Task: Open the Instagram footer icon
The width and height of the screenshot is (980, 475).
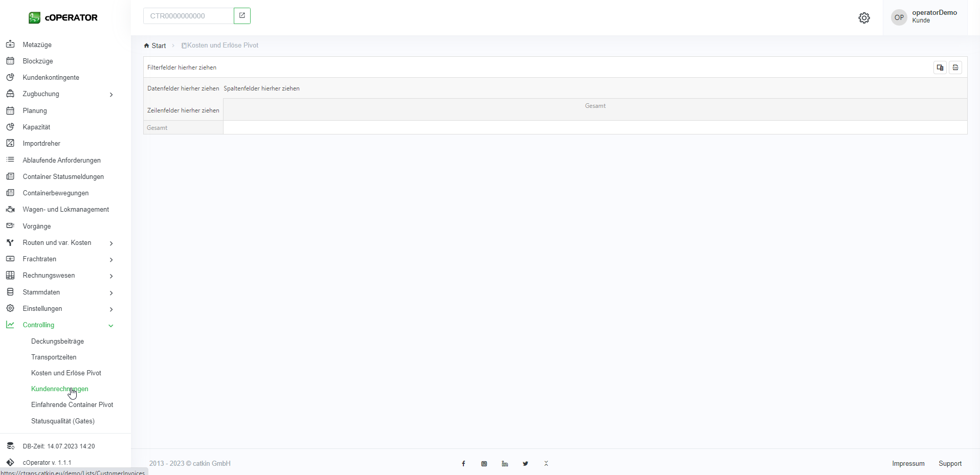Action: 484,464
